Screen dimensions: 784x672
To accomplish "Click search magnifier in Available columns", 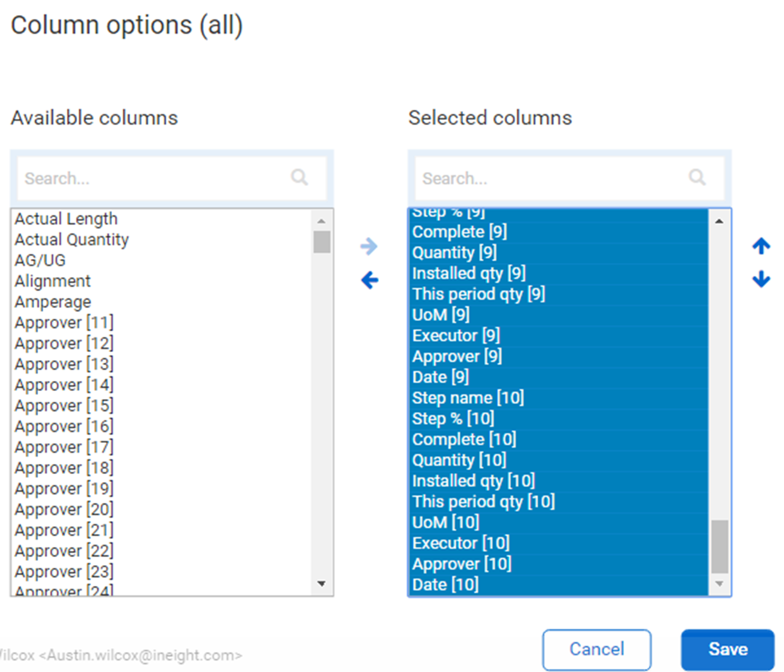I will pos(299,178).
